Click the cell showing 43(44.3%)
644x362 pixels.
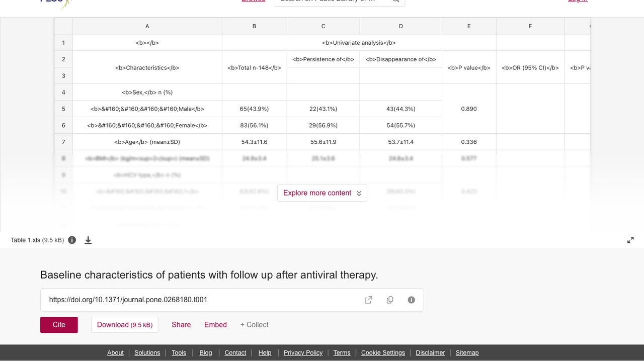(401, 109)
